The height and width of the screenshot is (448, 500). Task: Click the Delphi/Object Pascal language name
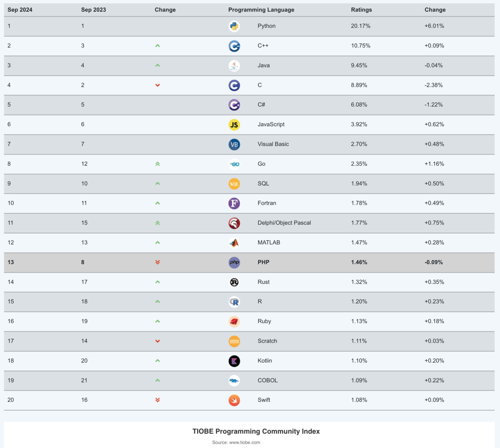(284, 223)
